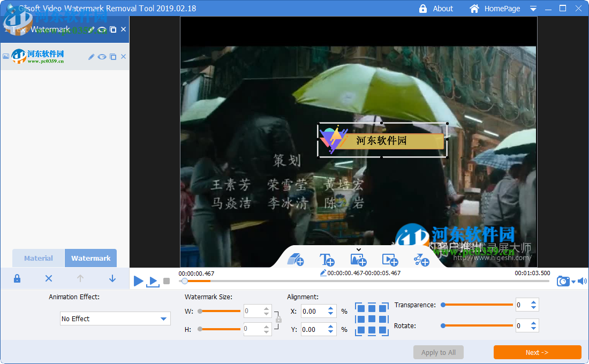Click the snapshot camera icon
The image size is (589, 364).
coord(563,280)
